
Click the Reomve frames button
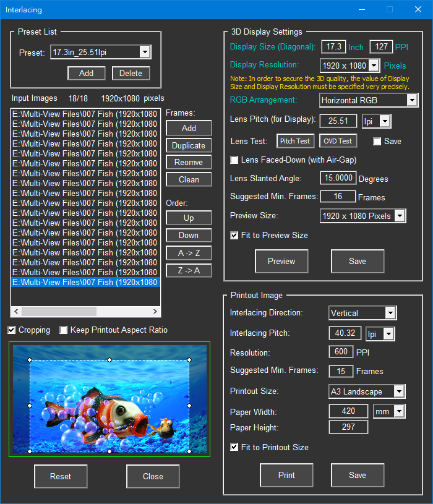pyautogui.click(x=189, y=162)
